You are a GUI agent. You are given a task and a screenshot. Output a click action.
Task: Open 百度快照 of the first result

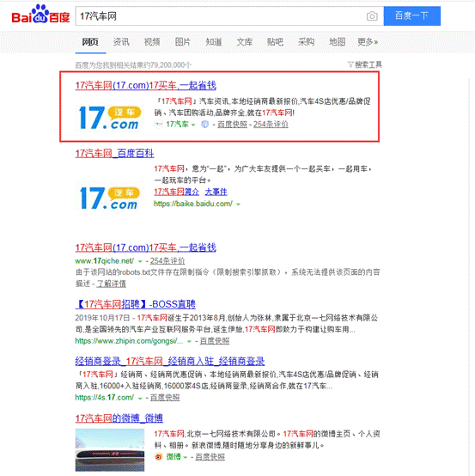232,125
